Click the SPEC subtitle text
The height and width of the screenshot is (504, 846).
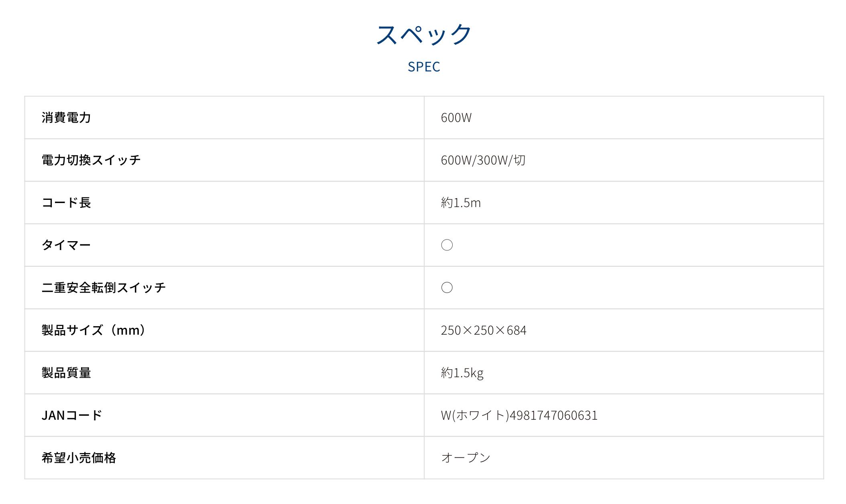tap(424, 67)
